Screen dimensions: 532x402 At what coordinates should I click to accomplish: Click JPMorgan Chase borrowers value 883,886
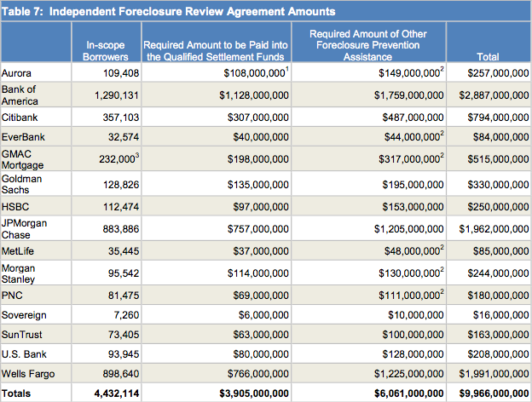coord(121,229)
